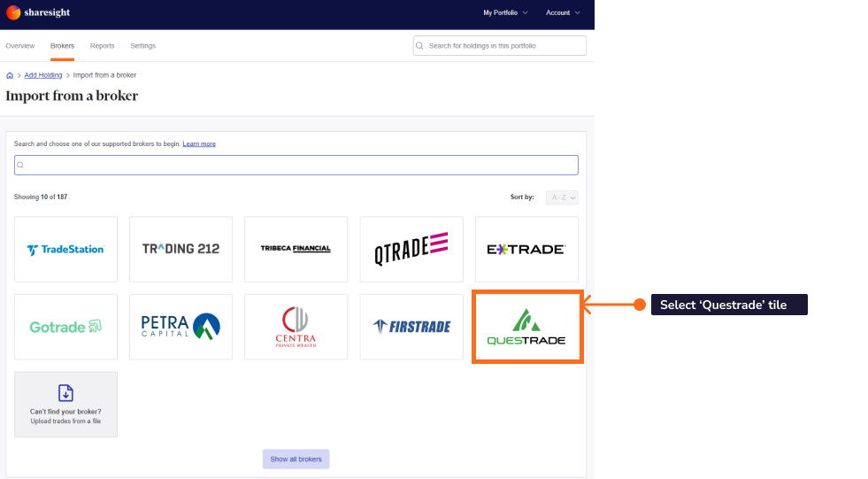Switch to the Reports tab
The image size is (868, 479).
pos(103,46)
